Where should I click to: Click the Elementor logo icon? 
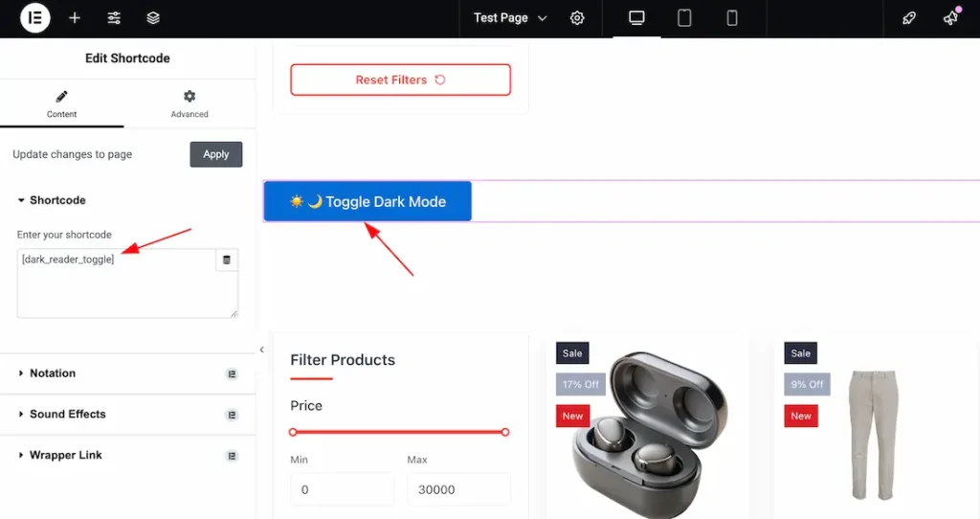[34, 18]
